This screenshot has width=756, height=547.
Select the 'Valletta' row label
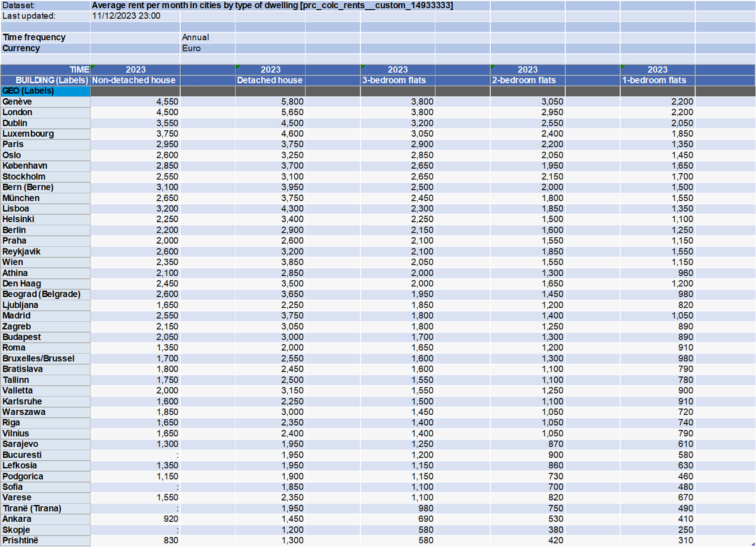(45, 390)
